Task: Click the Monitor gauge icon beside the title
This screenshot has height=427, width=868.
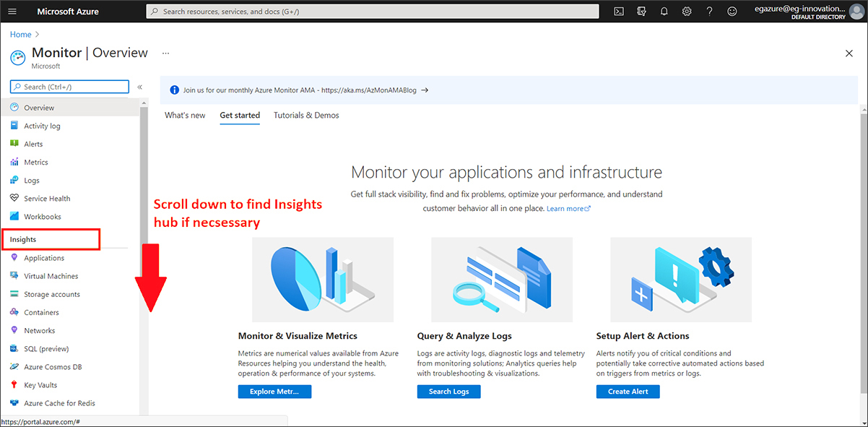Action: pyautogui.click(x=18, y=57)
